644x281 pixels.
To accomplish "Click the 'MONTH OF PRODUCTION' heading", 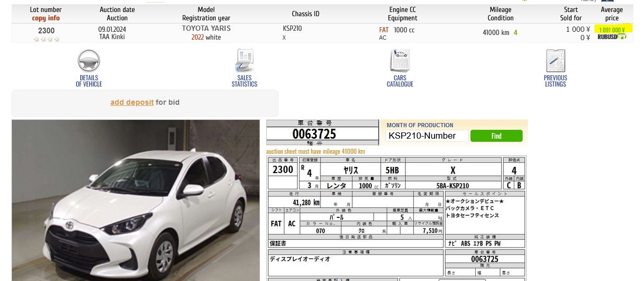I will 420,125.
